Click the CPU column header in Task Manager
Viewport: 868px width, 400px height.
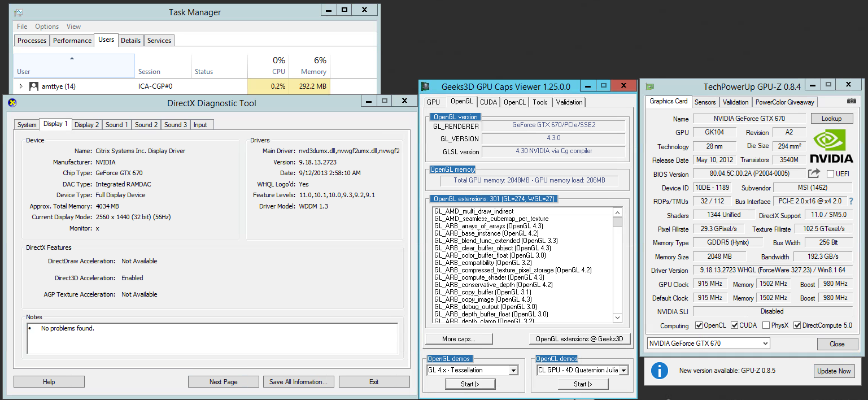tap(268, 66)
